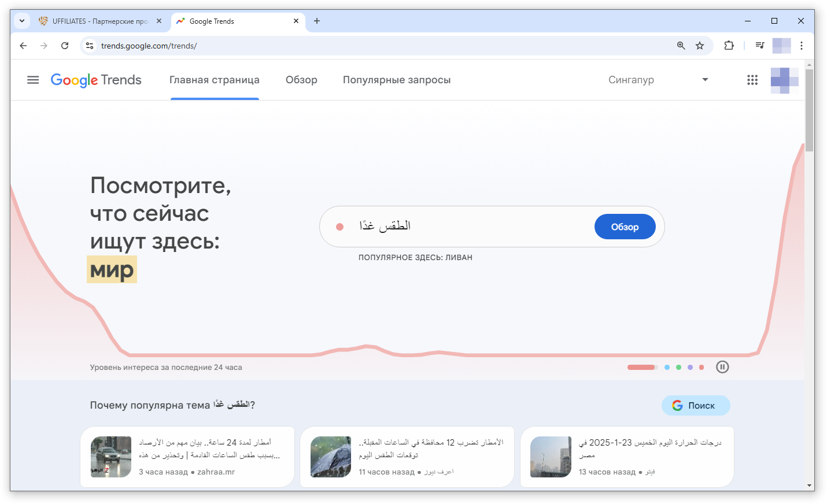Screen dimensions: 827x504
Task: Click the ПОПУЛЯРНОЕ ЗДЕСЬ: ЛИВАН label
Action: [415, 258]
